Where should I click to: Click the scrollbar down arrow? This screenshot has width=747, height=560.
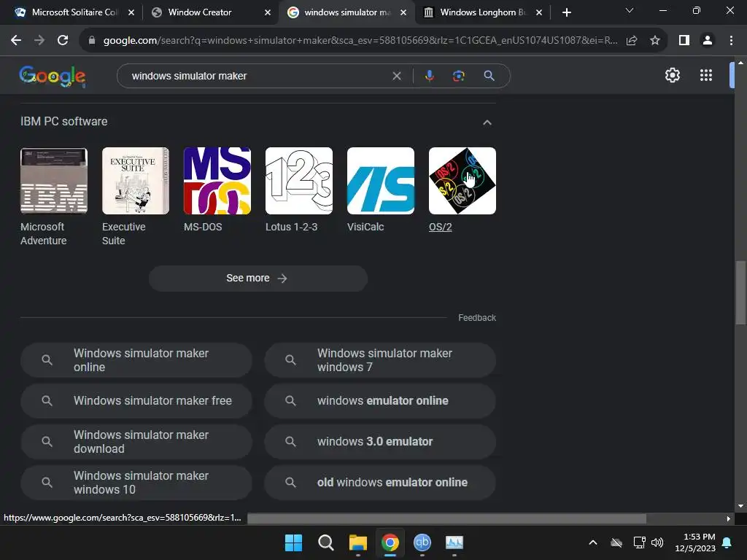740,506
